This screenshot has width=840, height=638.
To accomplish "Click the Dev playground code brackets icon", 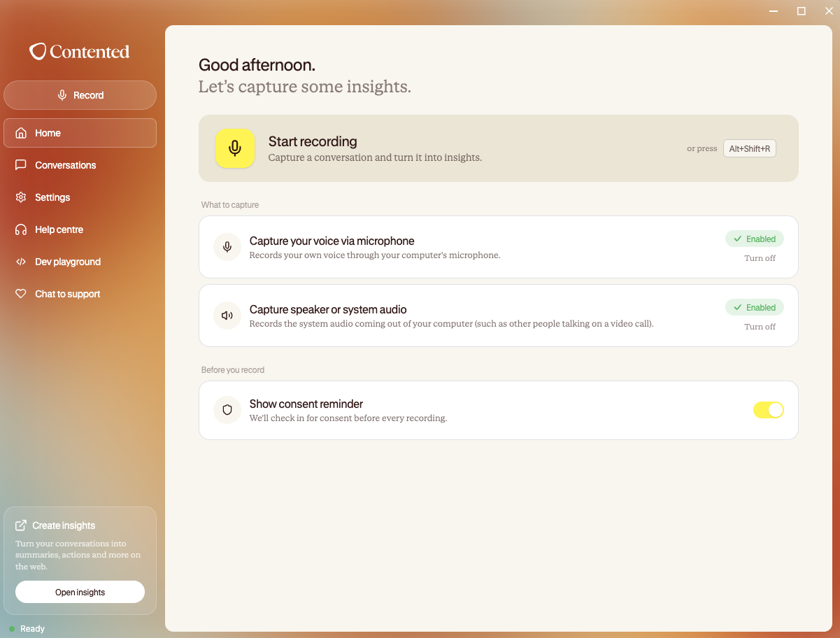I will 22,262.
